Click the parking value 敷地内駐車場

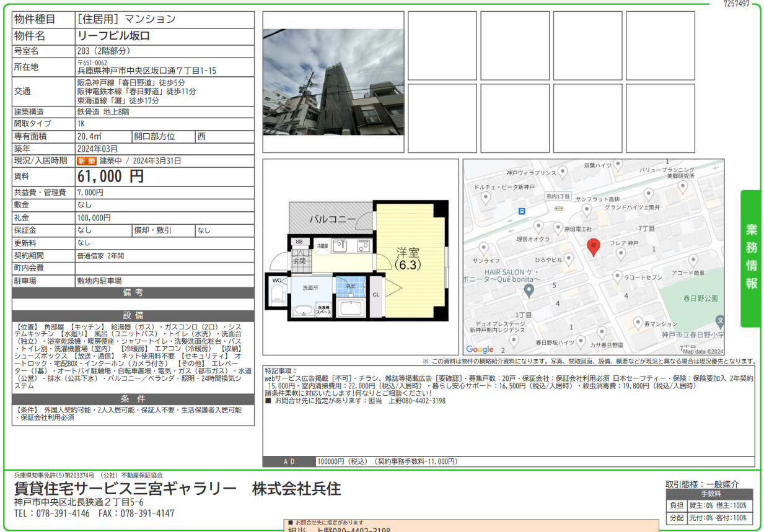[x=99, y=281]
